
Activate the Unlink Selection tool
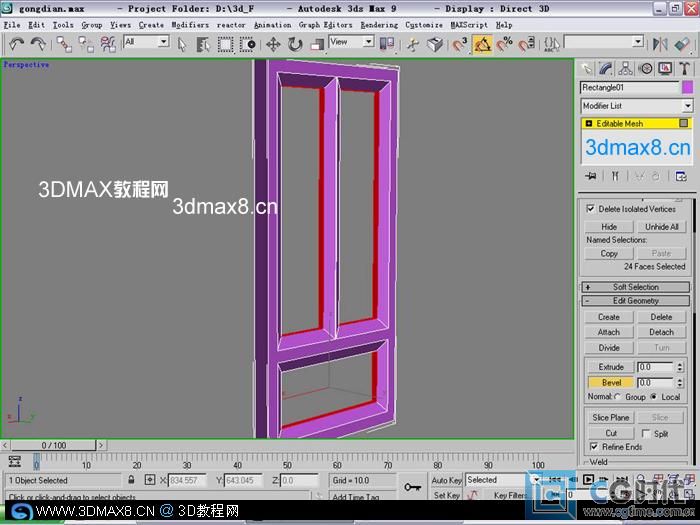86,44
